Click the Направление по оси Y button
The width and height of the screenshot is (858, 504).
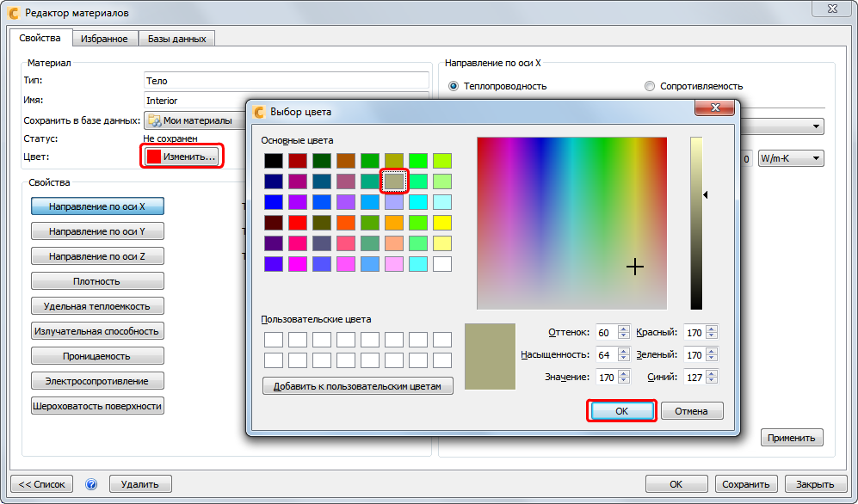pos(97,231)
